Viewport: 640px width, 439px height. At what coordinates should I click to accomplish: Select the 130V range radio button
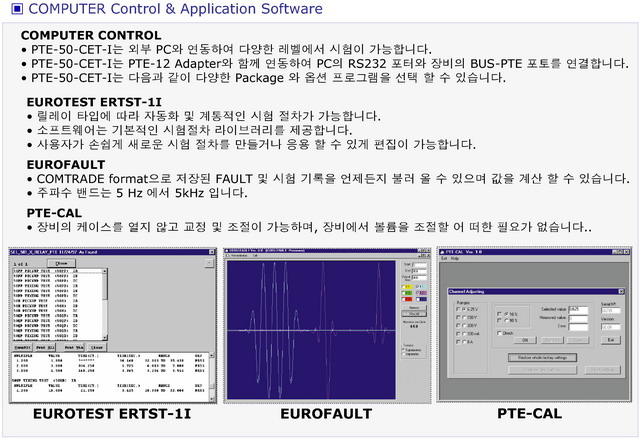click(464, 317)
